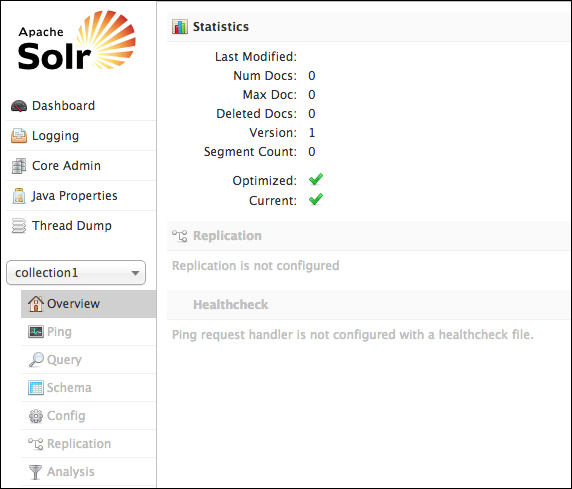The image size is (572, 489).
Task: Click the Current green checkmark
Action: [316, 199]
